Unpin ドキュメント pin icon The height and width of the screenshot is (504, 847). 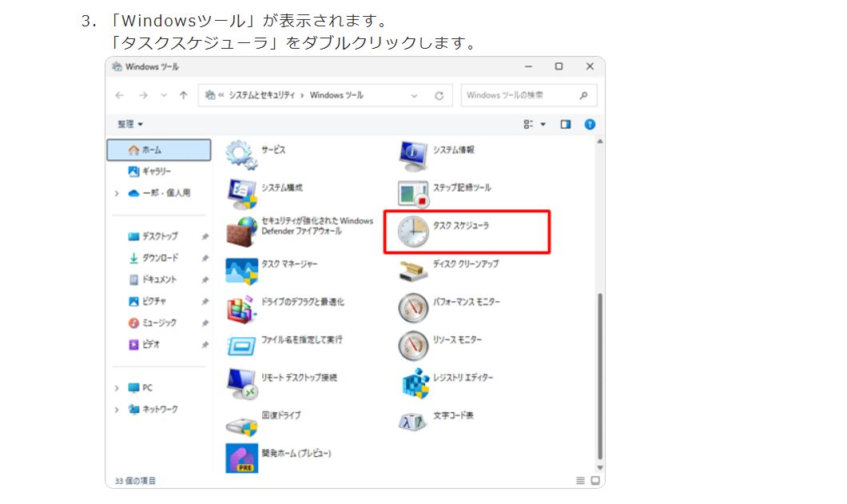205,280
